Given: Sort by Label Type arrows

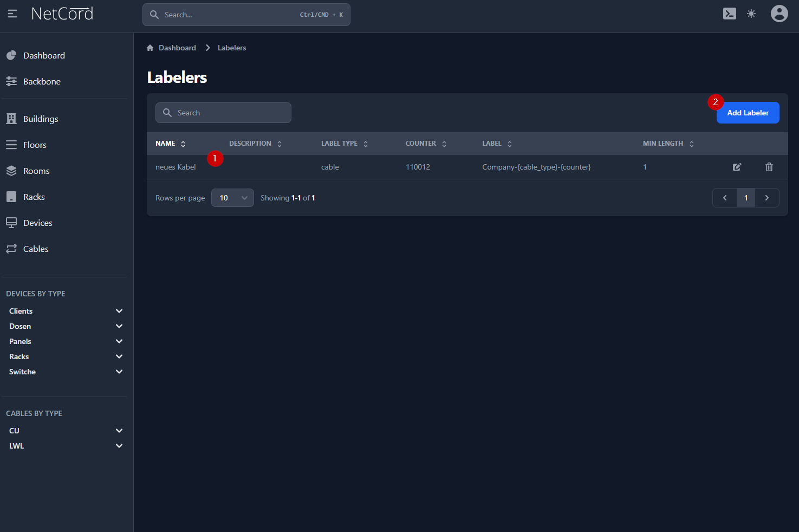Looking at the screenshot, I should (x=366, y=144).
